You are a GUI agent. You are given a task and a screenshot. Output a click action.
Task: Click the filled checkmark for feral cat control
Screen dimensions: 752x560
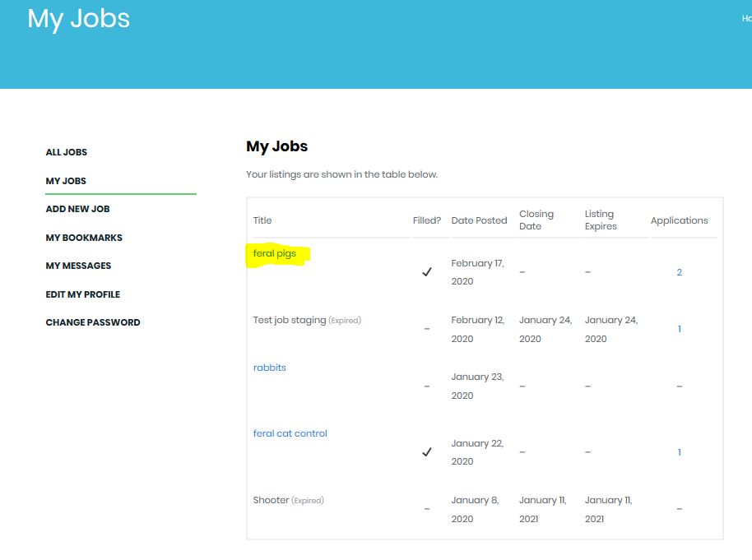[x=426, y=452]
